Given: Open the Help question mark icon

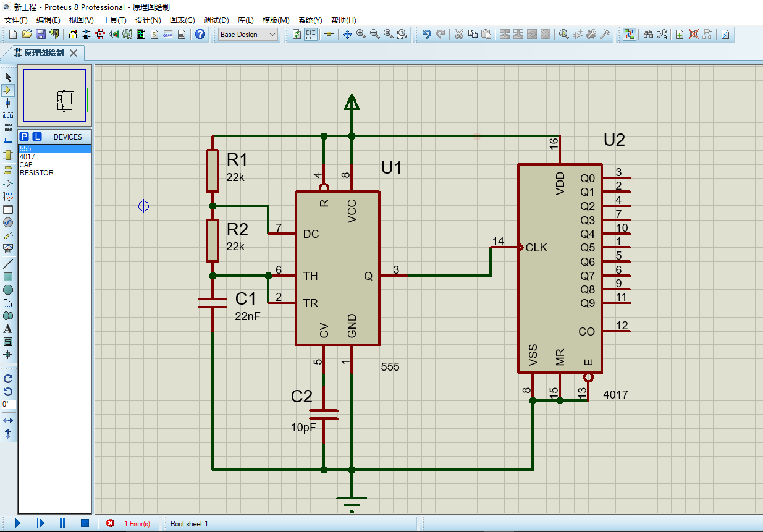Looking at the screenshot, I should click(200, 35).
